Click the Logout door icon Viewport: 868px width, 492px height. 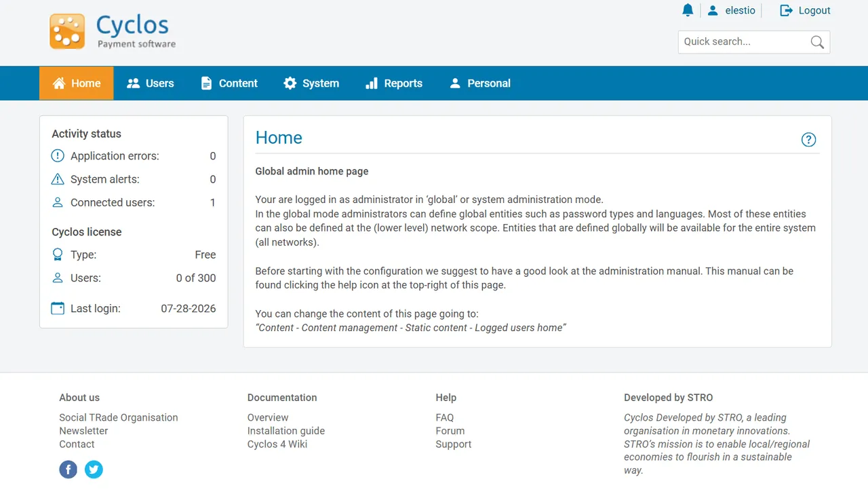787,10
